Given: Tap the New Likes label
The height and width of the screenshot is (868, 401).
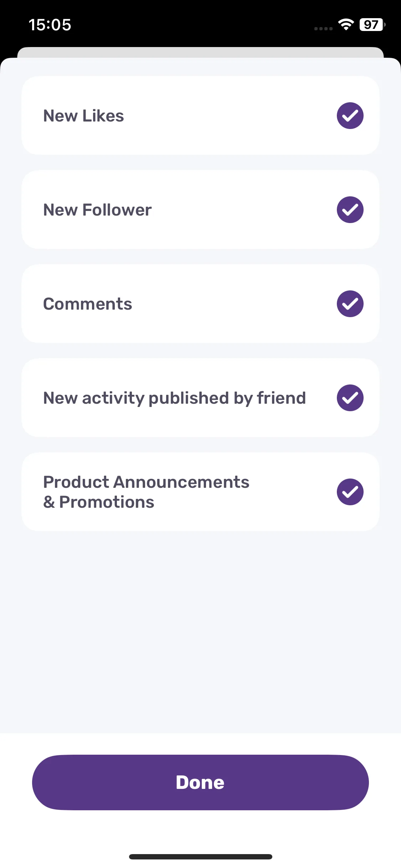Looking at the screenshot, I should [83, 116].
